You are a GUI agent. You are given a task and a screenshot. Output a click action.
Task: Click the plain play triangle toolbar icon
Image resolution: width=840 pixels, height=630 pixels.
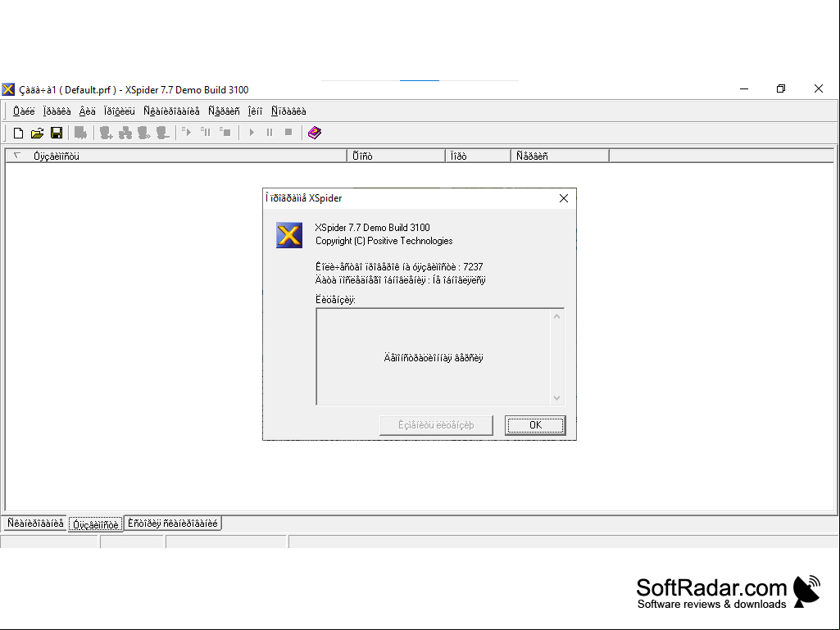(x=252, y=133)
